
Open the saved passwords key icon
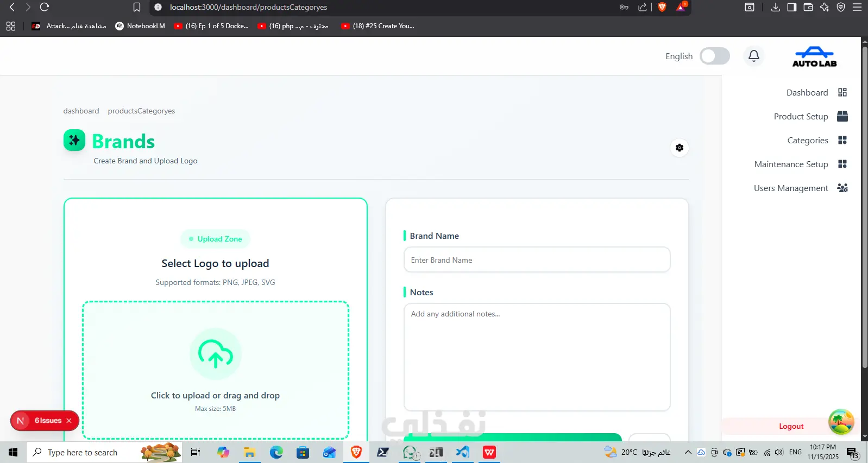[624, 7]
